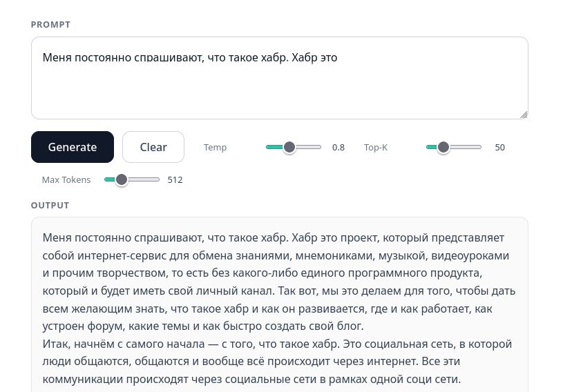
Task: Click output line starting 'люди общаются'
Action: point(251,361)
